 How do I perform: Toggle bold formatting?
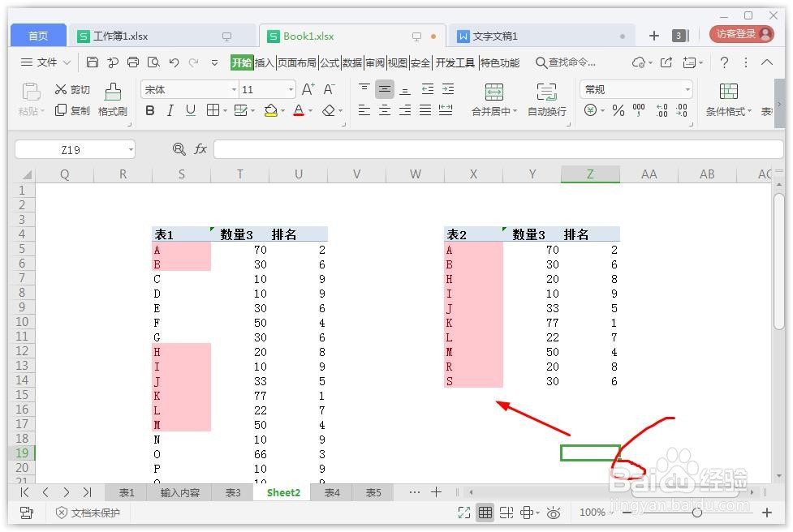(149, 110)
